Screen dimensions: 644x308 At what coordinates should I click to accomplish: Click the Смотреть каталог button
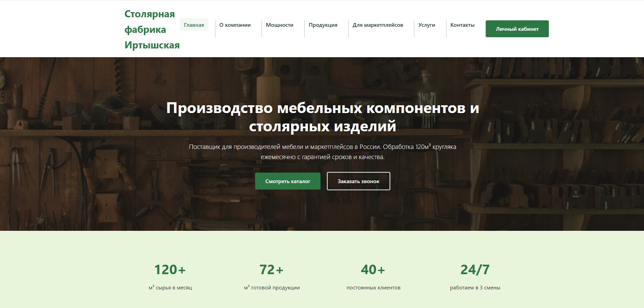coord(288,181)
